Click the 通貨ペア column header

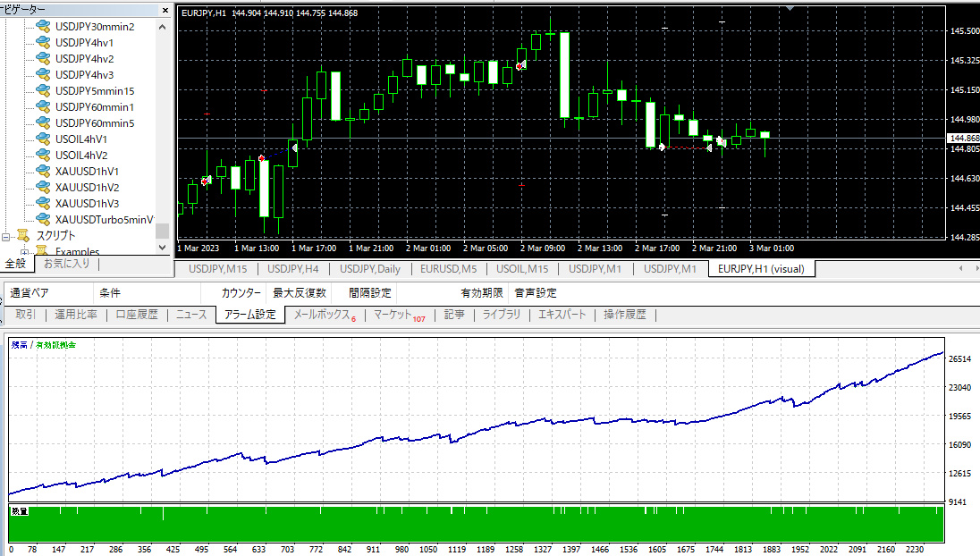(x=29, y=292)
